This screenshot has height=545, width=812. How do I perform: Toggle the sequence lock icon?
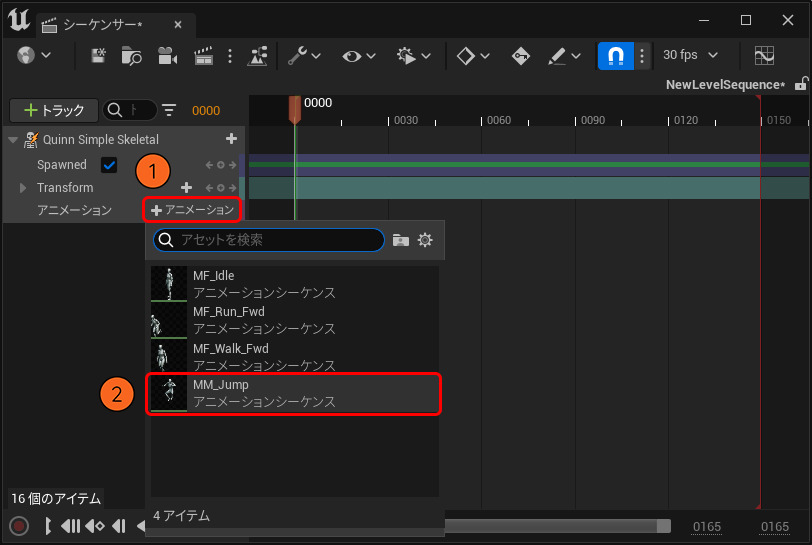(800, 85)
